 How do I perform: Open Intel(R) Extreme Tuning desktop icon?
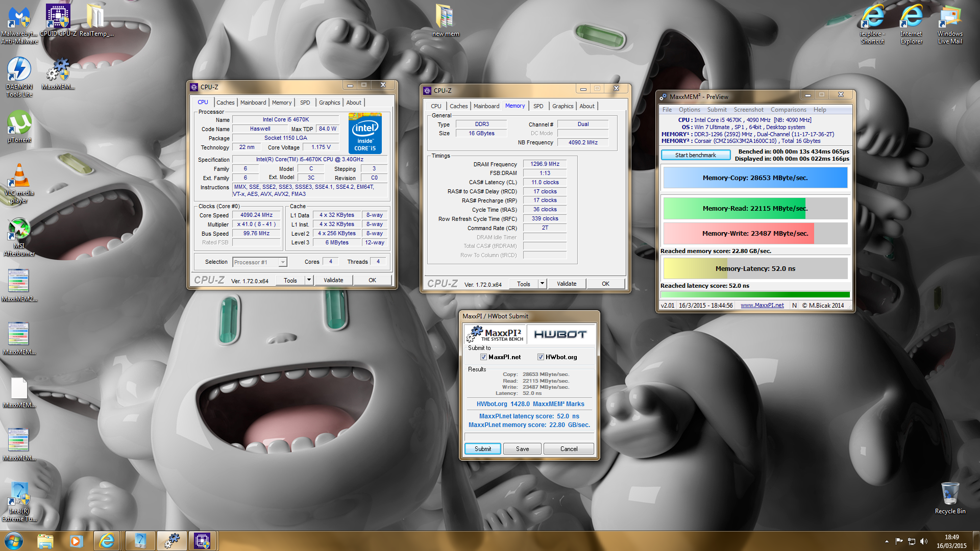[x=19, y=502]
